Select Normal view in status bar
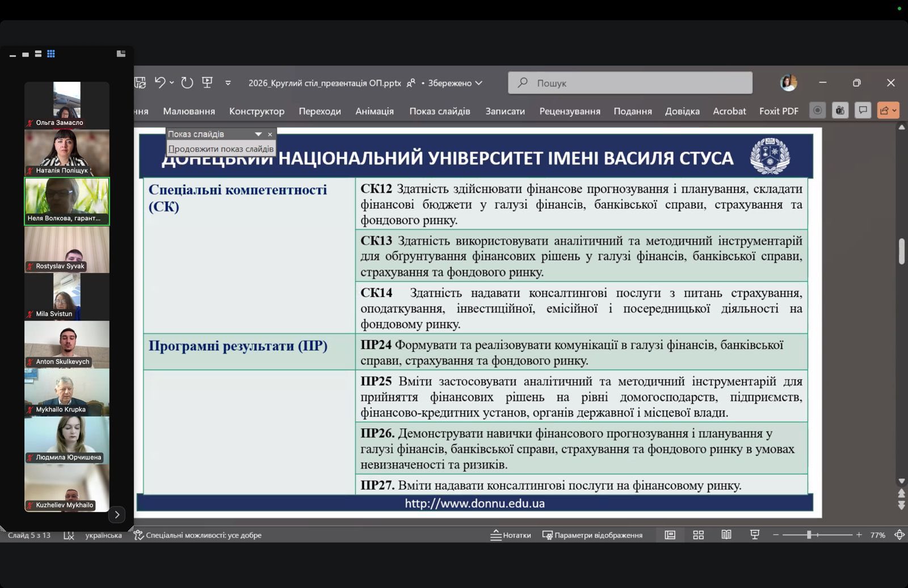The height and width of the screenshot is (588, 908). pyautogui.click(x=670, y=535)
